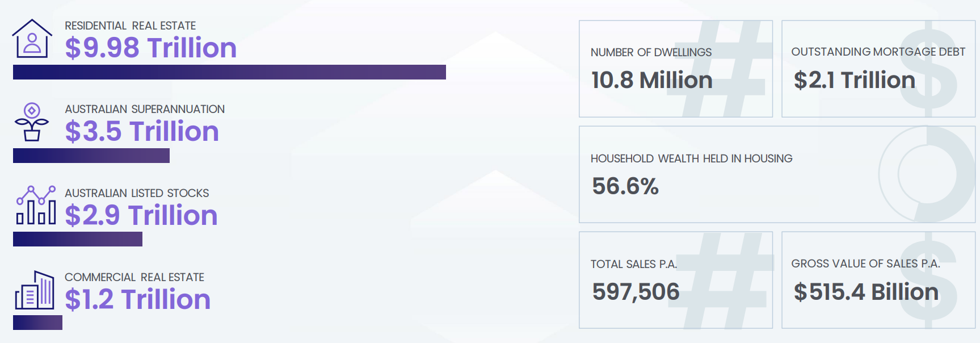Click the $1.2 Trillion amount
The image size is (980, 343).
pos(137,299)
